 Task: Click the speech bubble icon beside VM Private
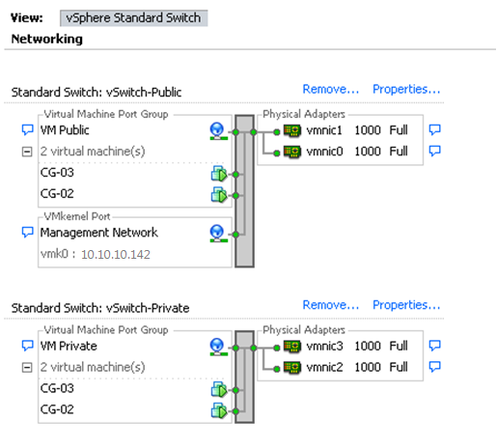pyautogui.click(x=27, y=346)
